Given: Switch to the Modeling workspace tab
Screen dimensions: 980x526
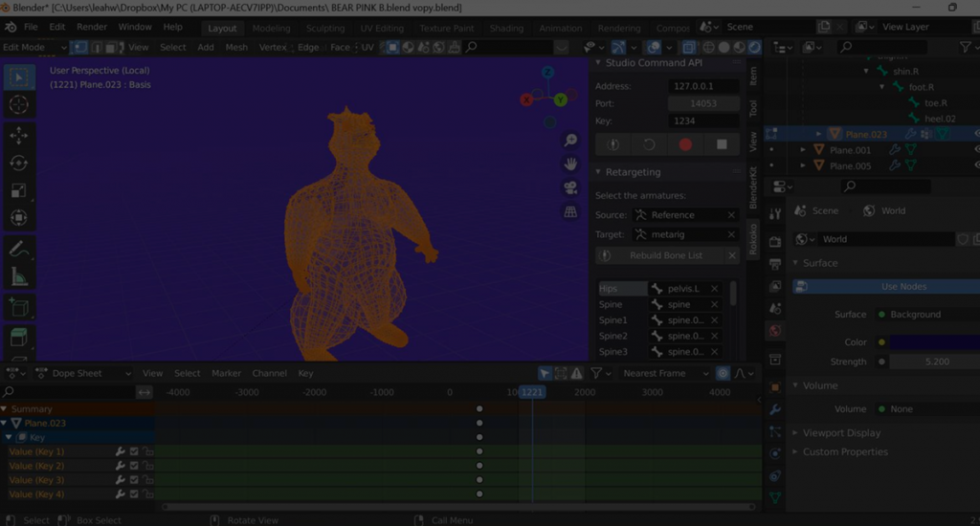Looking at the screenshot, I should pyautogui.click(x=271, y=28).
